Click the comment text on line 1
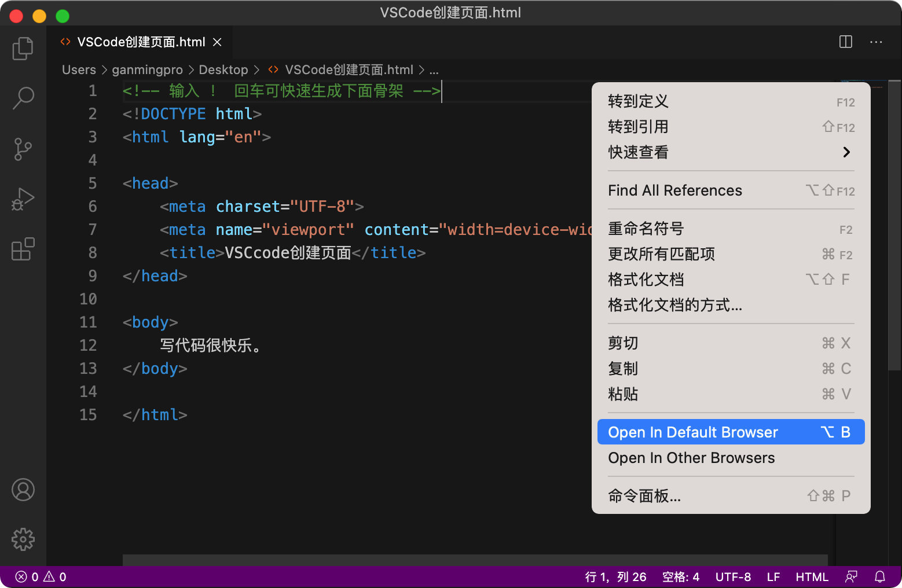 click(x=281, y=91)
